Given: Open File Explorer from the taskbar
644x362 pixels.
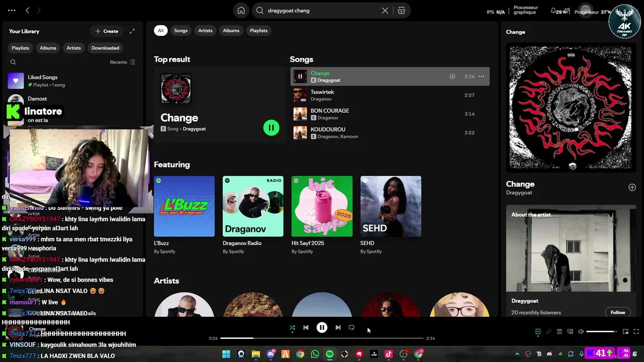Looking at the screenshot, I should [x=256, y=354].
